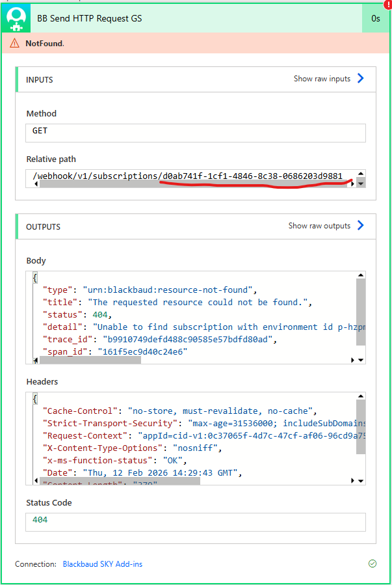Open Show raw outputs chevron

click(360, 225)
